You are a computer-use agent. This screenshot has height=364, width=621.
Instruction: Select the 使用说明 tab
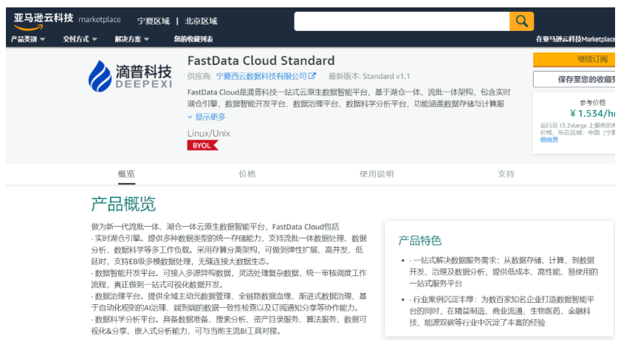point(377,174)
